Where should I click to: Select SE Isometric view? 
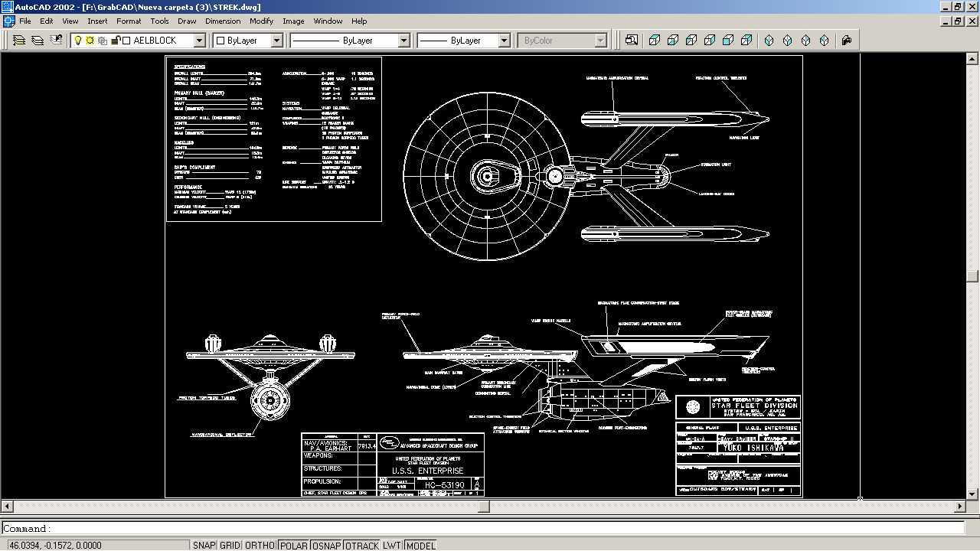[x=788, y=41]
